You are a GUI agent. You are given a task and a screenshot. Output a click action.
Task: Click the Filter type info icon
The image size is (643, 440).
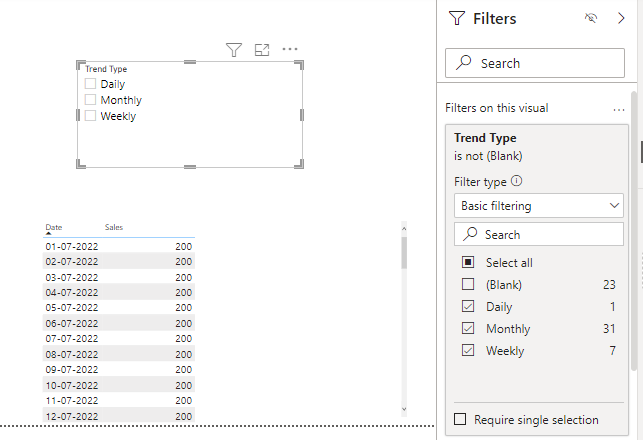click(517, 180)
